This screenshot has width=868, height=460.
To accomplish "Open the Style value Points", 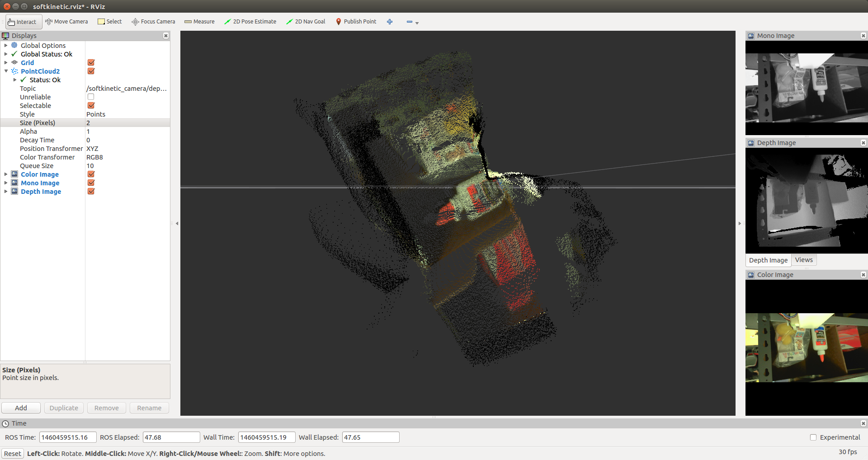I will tap(127, 114).
